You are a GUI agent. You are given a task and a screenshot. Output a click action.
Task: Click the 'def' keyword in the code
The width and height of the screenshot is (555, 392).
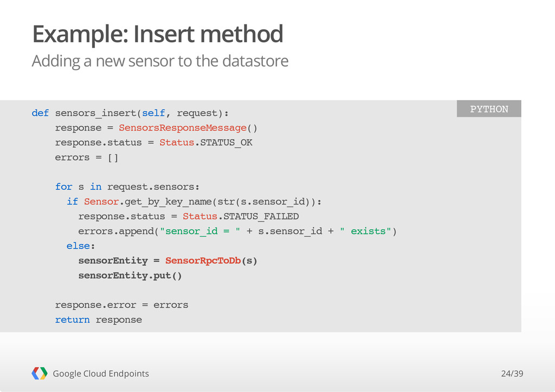click(x=40, y=113)
